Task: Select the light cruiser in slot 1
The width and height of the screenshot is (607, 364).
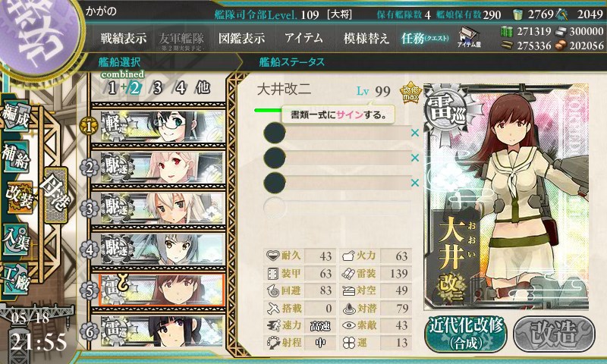Action: tap(159, 127)
